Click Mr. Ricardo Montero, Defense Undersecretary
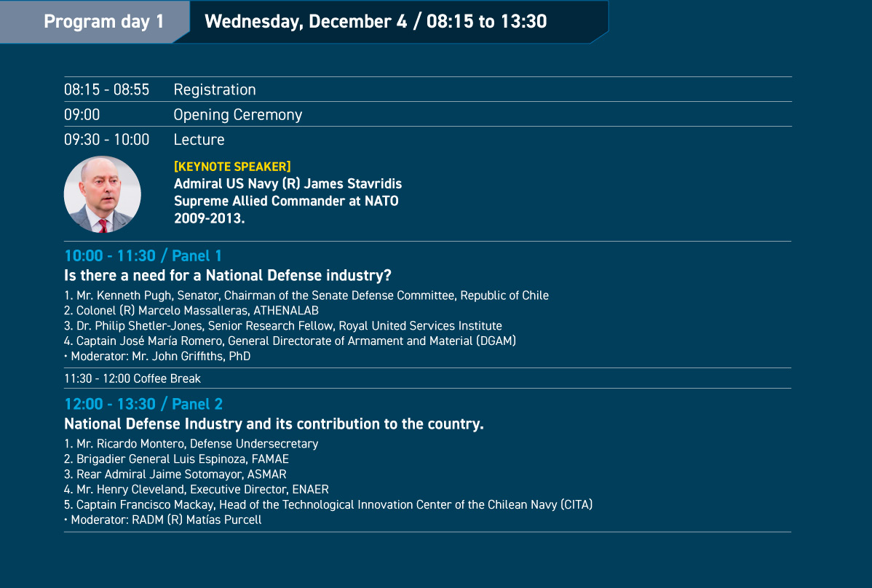872x588 pixels. click(x=191, y=444)
